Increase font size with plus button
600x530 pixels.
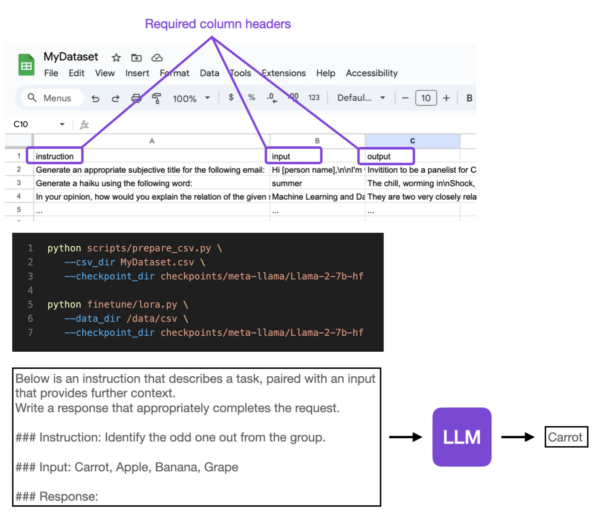[x=446, y=98]
